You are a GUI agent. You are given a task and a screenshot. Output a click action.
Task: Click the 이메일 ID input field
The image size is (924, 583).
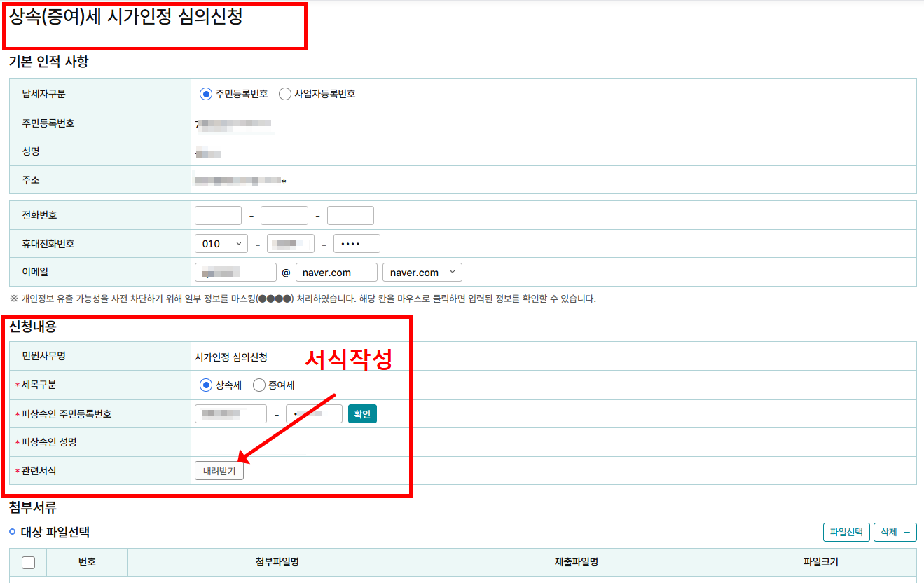pyautogui.click(x=235, y=273)
